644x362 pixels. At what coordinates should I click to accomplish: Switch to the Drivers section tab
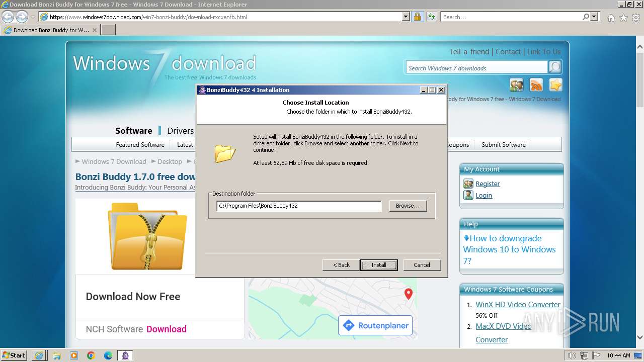180,131
